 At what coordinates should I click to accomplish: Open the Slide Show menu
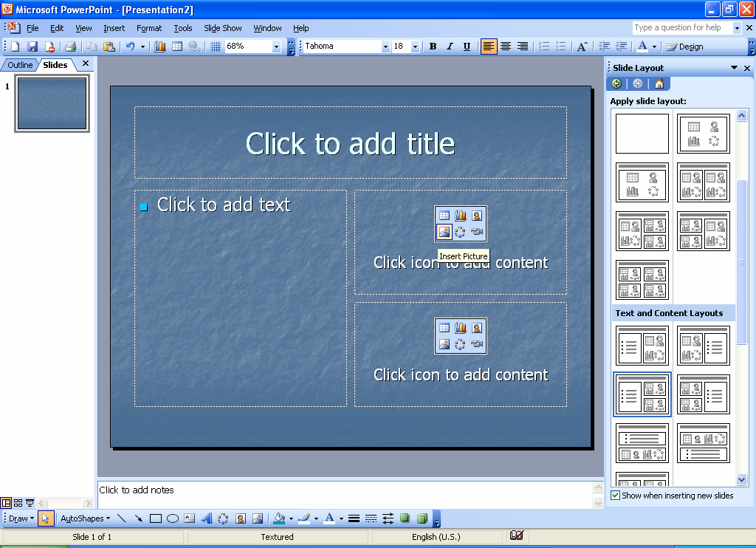pyautogui.click(x=222, y=28)
